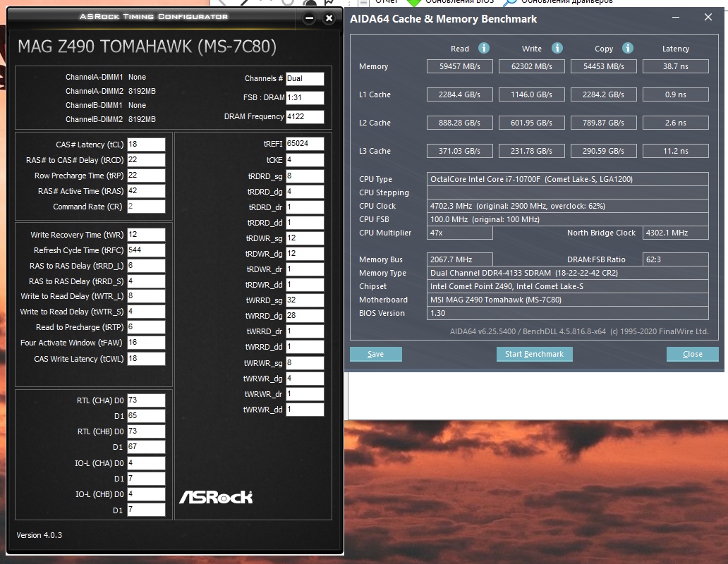Minimize the AIDA64 benchmark window
The image size is (728, 564).
[x=676, y=17]
